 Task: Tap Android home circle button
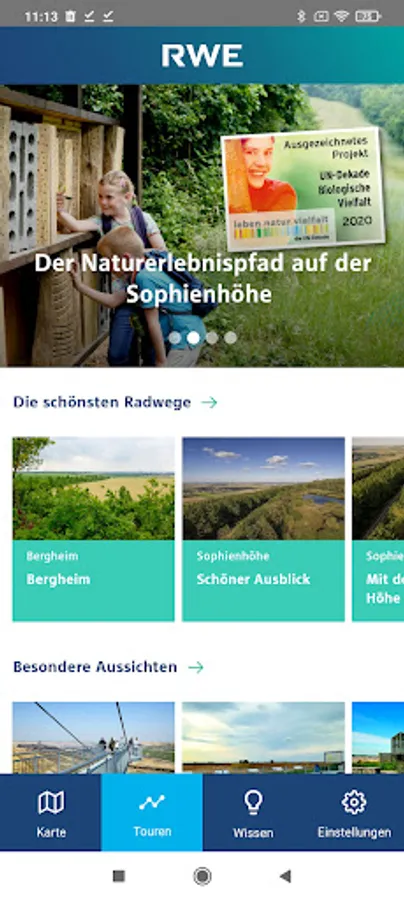[x=202, y=876]
